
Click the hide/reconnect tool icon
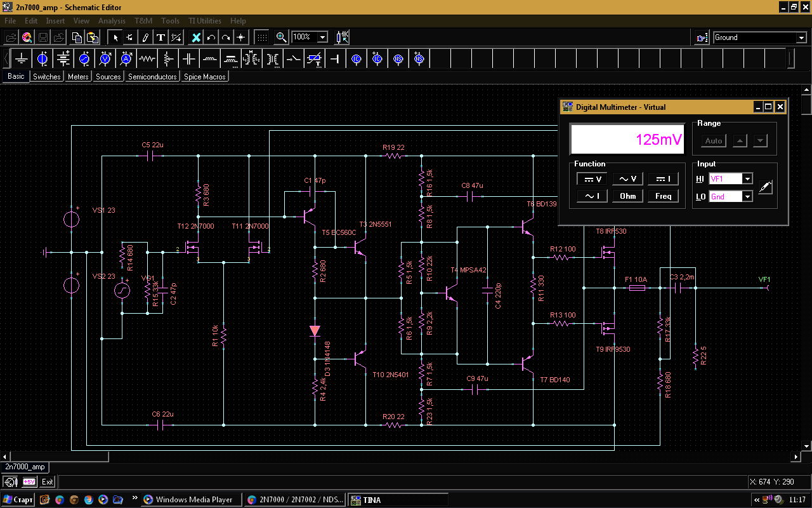tap(176, 37)
